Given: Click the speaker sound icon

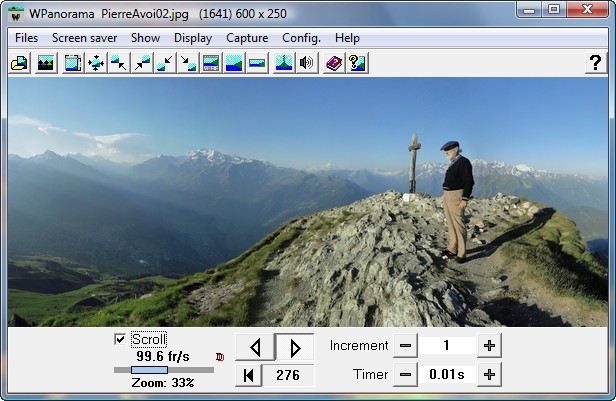Looking at the screenshot, I should coord(307,63).
